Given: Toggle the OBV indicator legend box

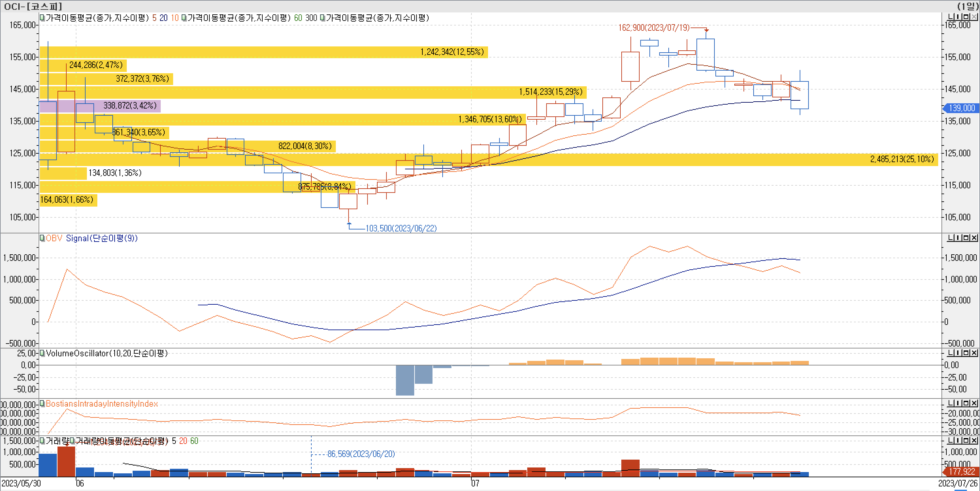Looking at the screenshot, I should (x=42, y=238).
